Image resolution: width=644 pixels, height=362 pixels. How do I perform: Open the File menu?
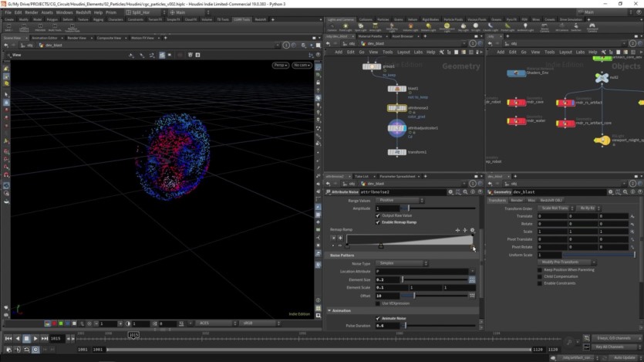coord(8,12)
